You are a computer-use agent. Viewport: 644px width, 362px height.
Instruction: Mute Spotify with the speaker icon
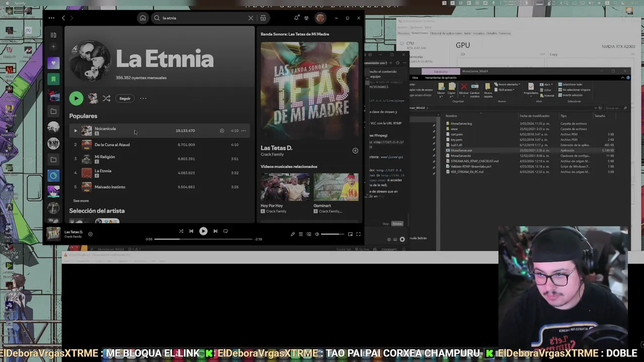[317, 234]
